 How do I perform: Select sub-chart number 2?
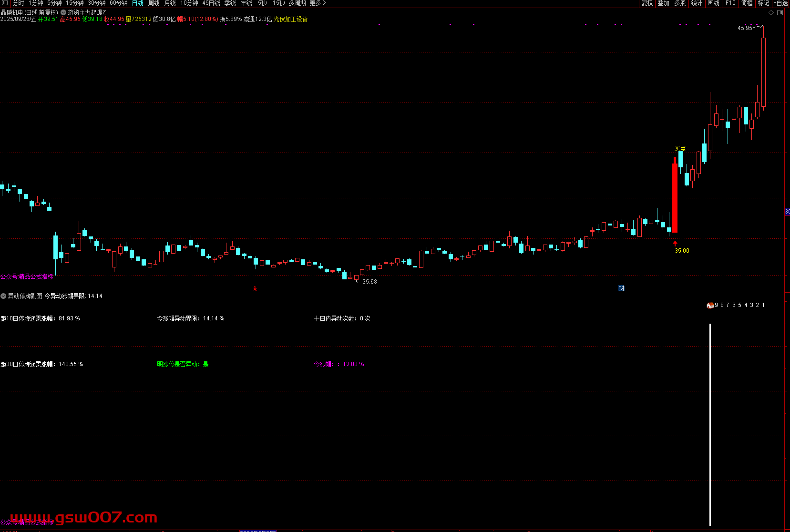758,305
